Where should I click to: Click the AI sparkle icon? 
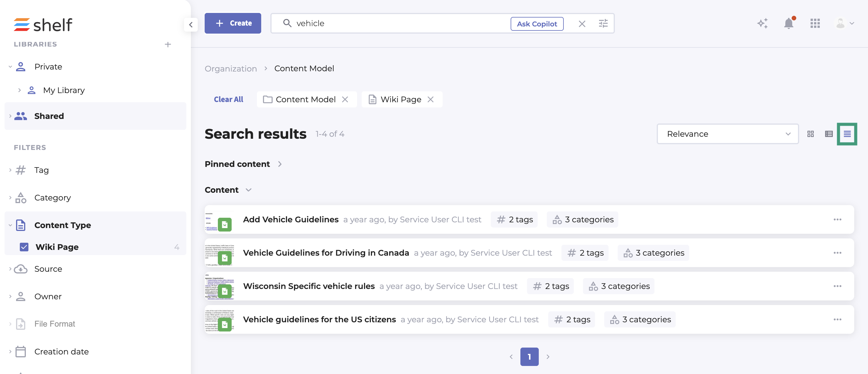coord(762,24)
